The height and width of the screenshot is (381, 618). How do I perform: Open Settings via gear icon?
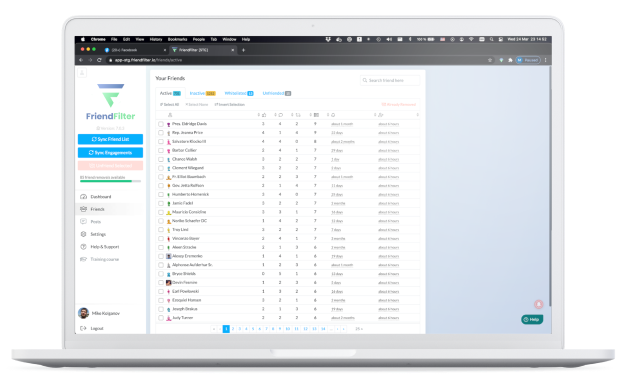click(83, 234)
